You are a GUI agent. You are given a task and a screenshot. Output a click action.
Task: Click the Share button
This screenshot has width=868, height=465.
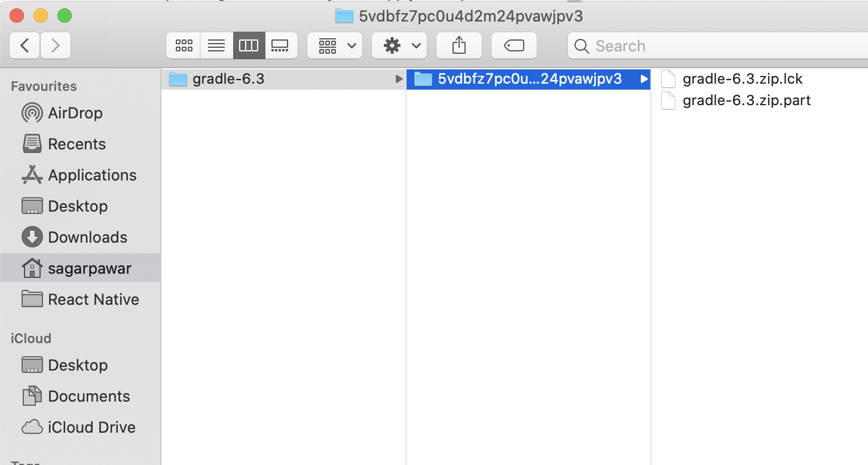point(459,45)
